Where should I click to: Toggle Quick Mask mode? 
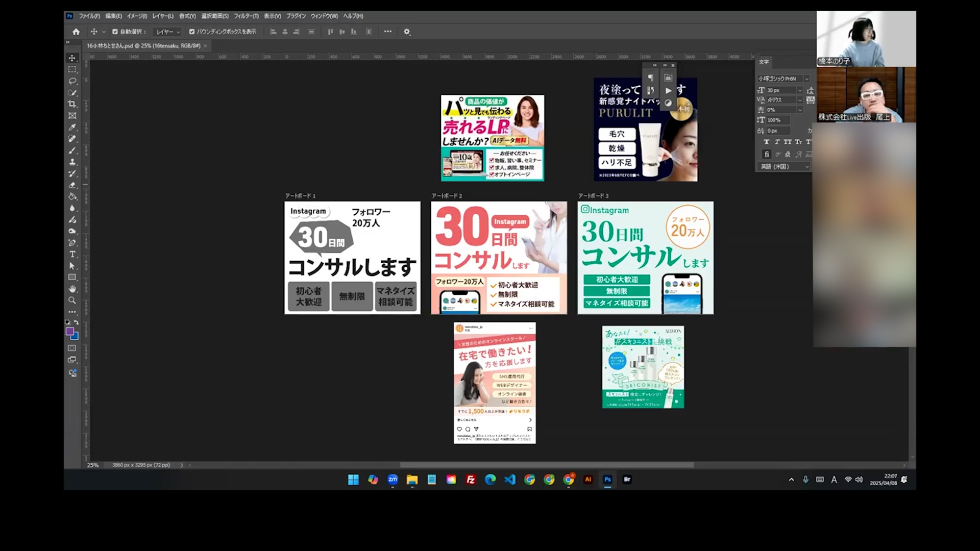click(x=72, y=348)
